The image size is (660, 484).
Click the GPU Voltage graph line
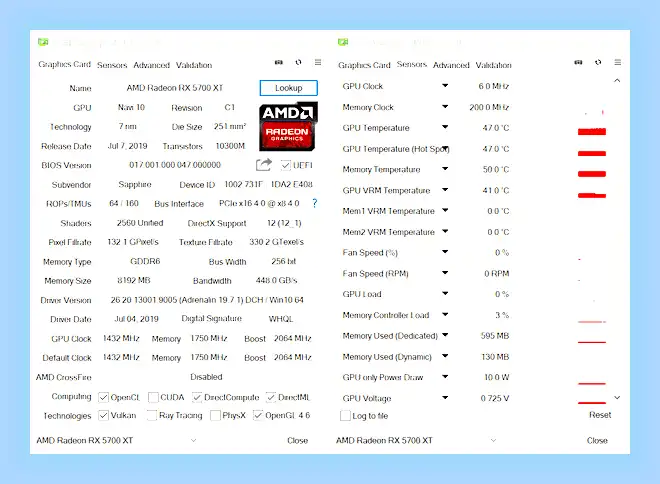pyautogui.click(x=592, y=403)
